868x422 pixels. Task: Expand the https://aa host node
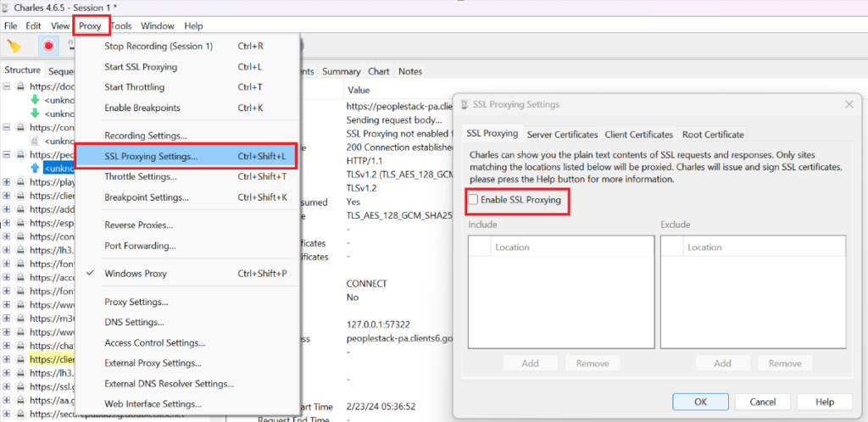pos(6,400)
